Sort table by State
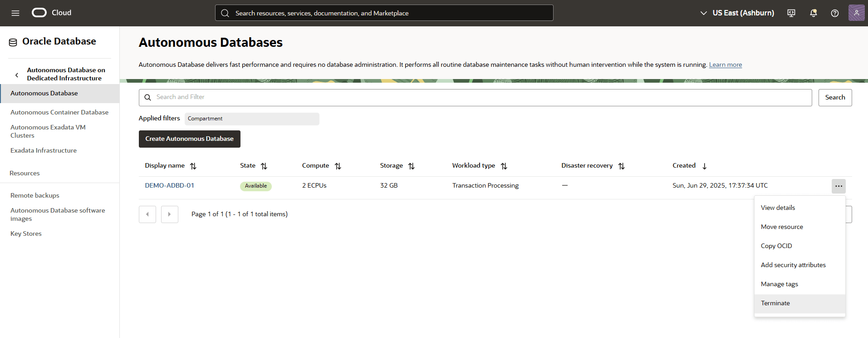Image resolution: width=868 pixels, height=338 pixels. click(264, 166)
